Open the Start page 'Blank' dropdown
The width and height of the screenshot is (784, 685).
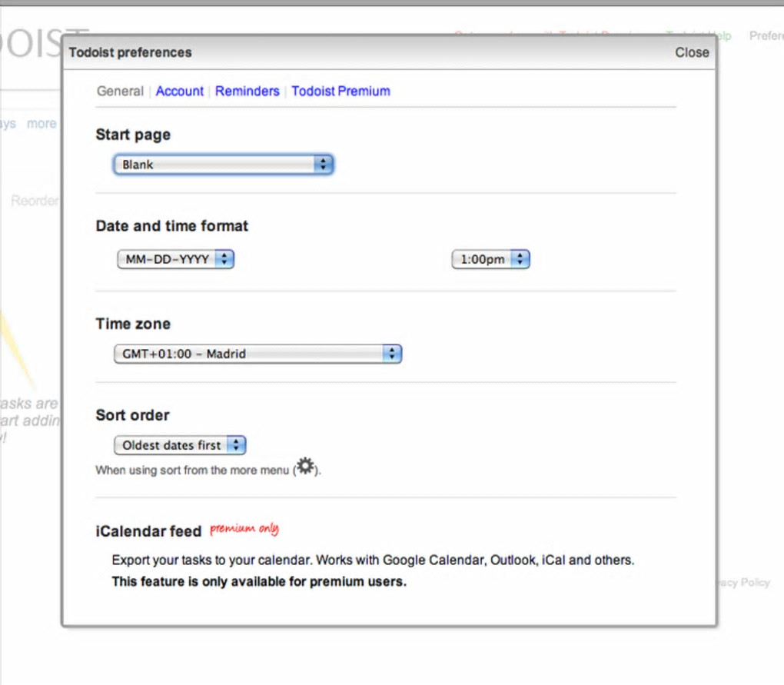pos(223,165)
